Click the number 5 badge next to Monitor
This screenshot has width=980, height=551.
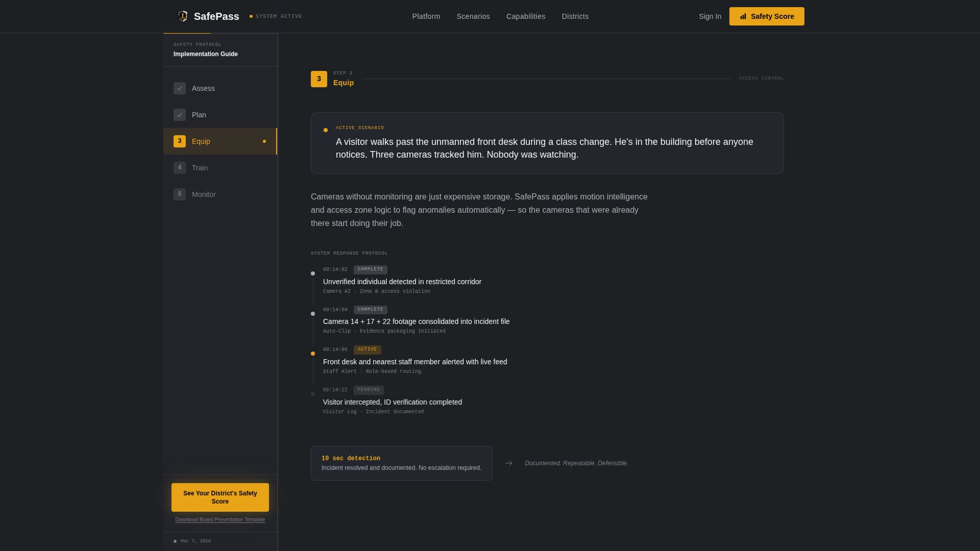pos(180,194)
